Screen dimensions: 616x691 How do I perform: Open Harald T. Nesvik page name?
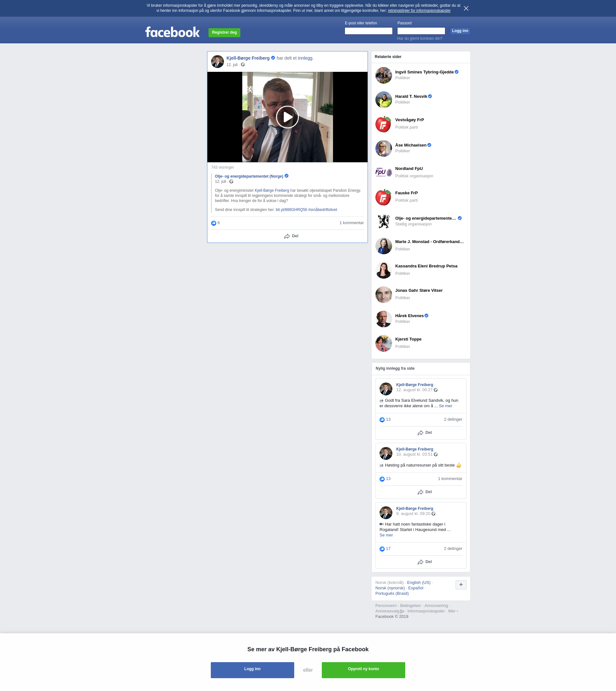pyautogui.click(x=411, y=97)
